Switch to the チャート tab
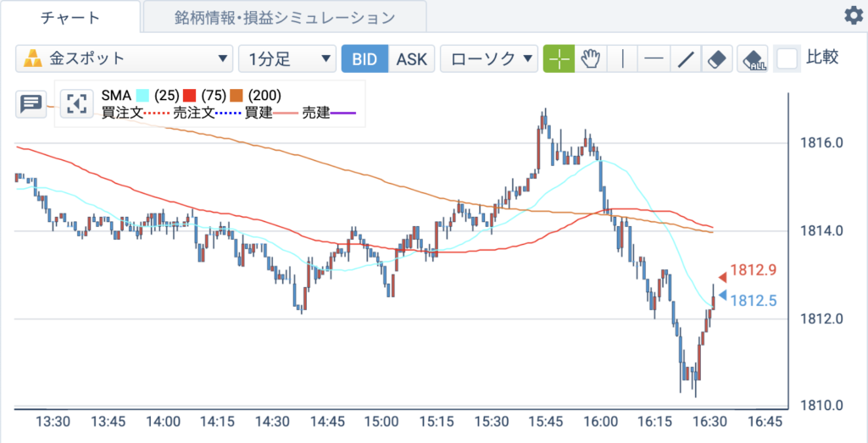 point(70,17)
